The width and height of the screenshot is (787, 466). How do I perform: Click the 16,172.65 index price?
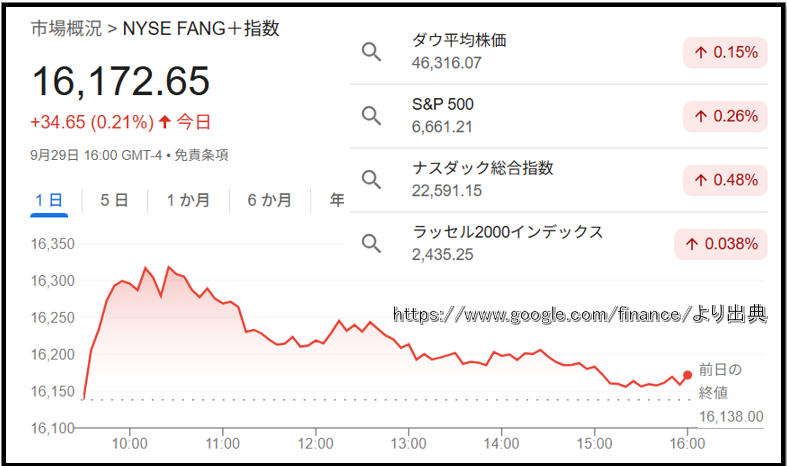tap(121, 82)
